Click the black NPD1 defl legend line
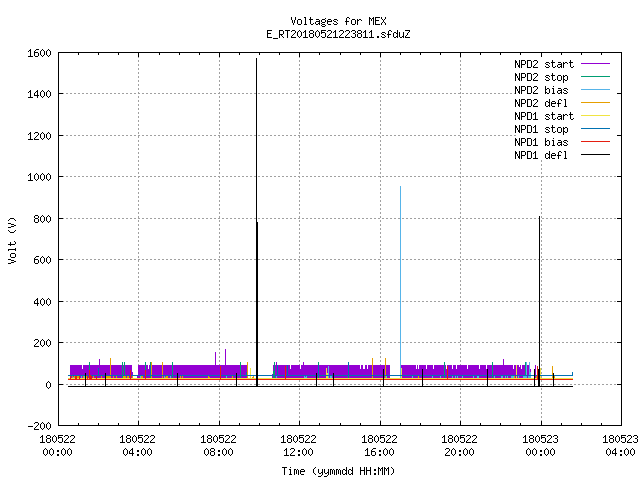The image size is (640, 480). pyautogui.click(x=596, y=155)
